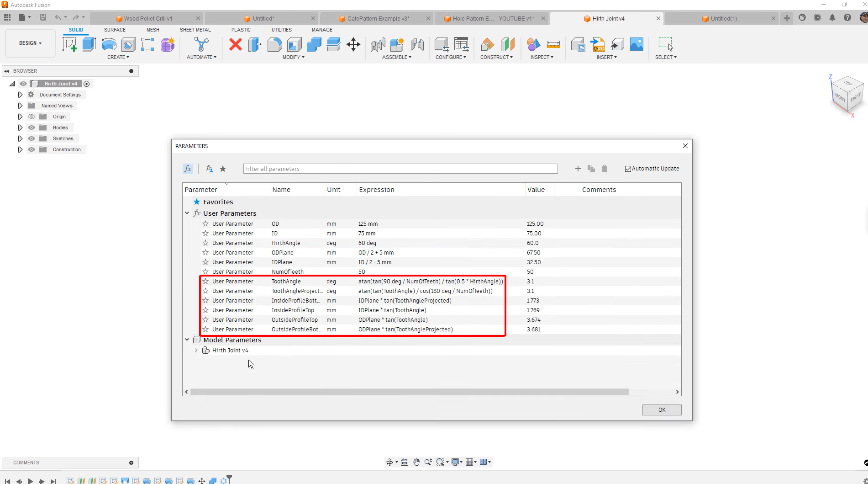Open the CREATE dropdown menu
This screenshot has width=868, height=484.
(x=118, y=57)
